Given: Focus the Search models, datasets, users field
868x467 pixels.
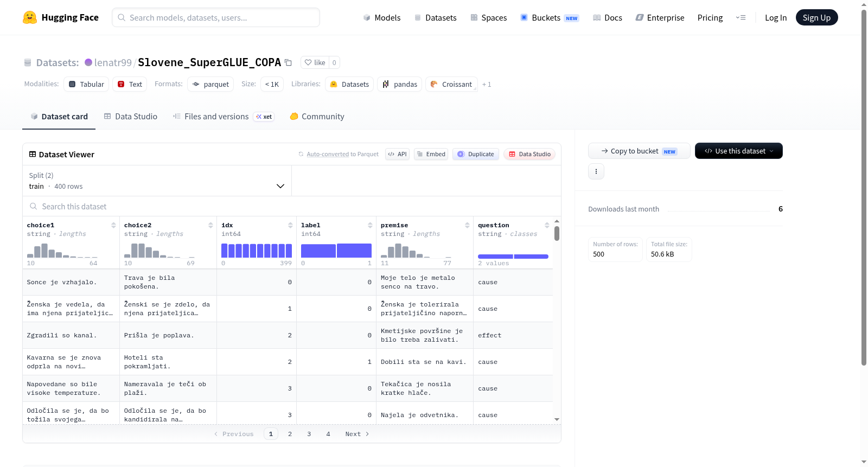Looking at the screenshot, I should coord(216,17).
